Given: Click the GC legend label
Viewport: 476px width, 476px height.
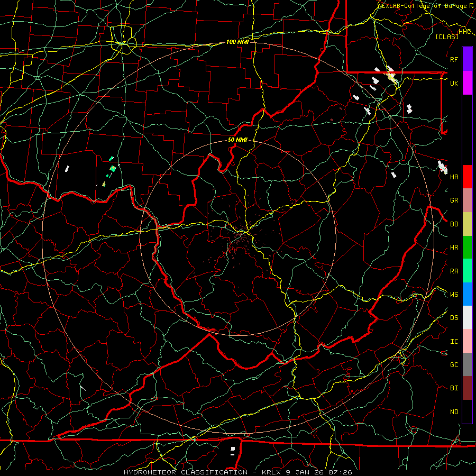Looking at the screenshot, I should tap(454, 365).
